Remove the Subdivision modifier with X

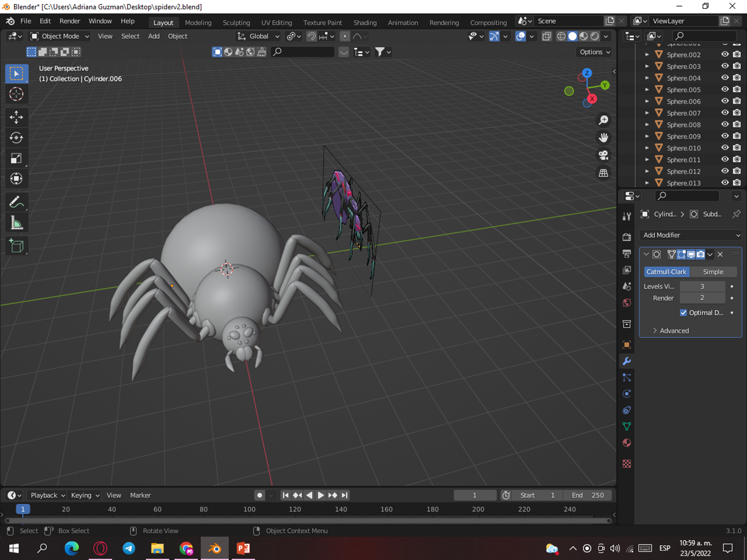720,254
